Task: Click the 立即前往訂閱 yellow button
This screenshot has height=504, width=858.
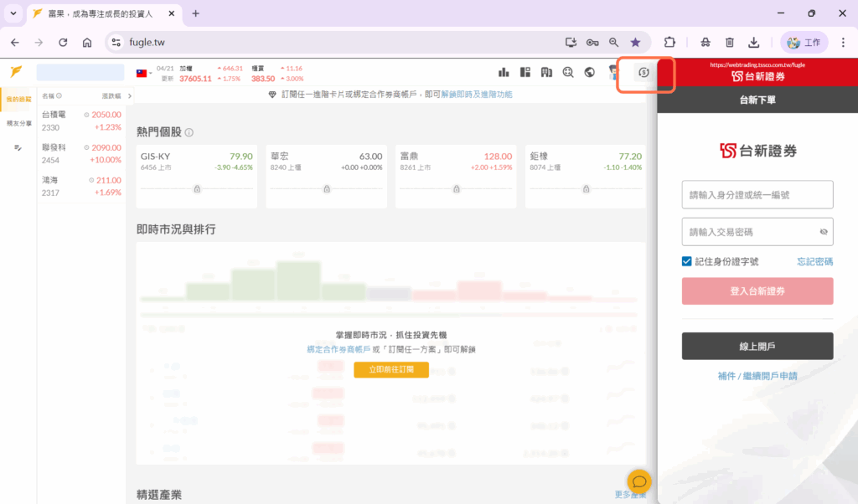Action: click(390, 370)
